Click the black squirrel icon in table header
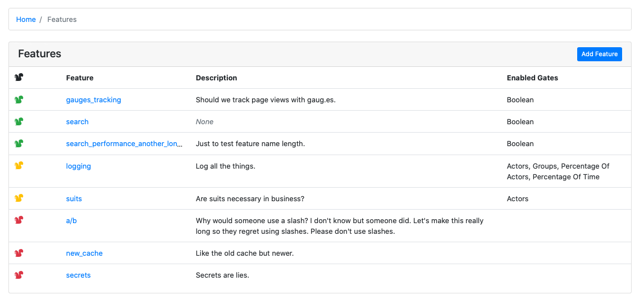 pyautogui.click(x=19, y=78)
